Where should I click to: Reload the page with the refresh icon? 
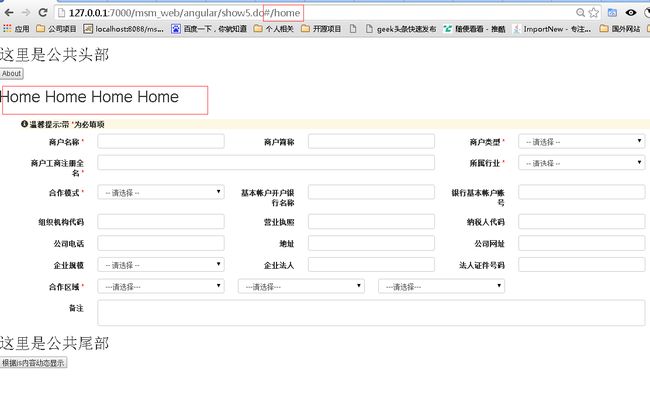point(43,12)
